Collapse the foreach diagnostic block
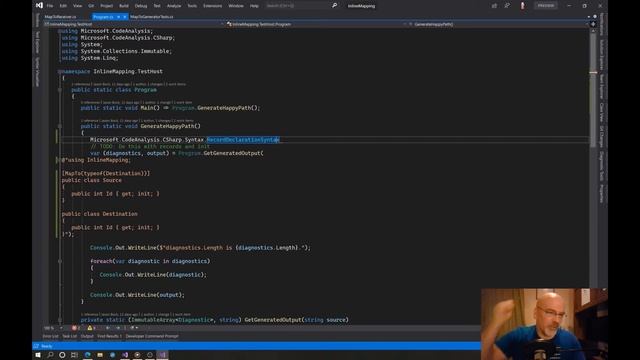 click(x=60, y=261)
